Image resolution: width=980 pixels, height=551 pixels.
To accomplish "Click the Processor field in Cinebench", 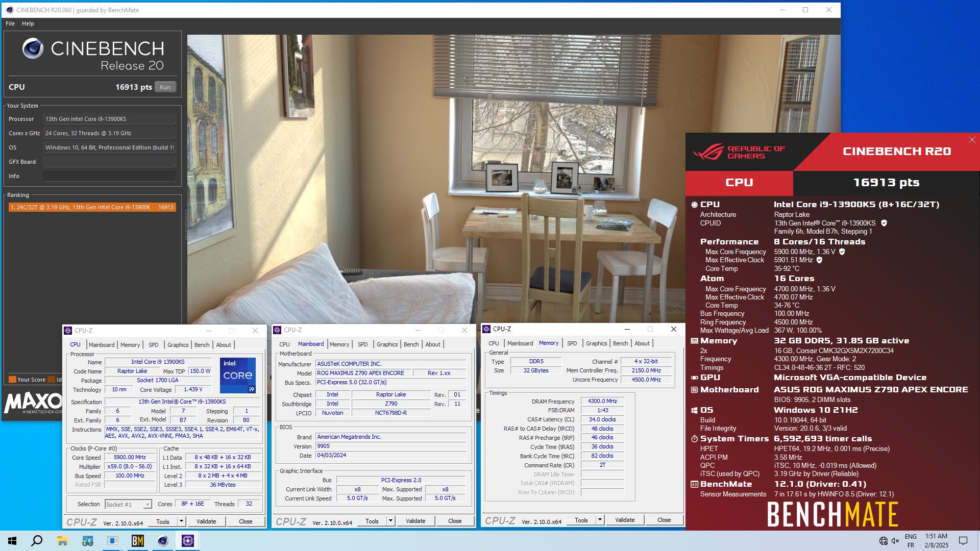I will 110,119.
